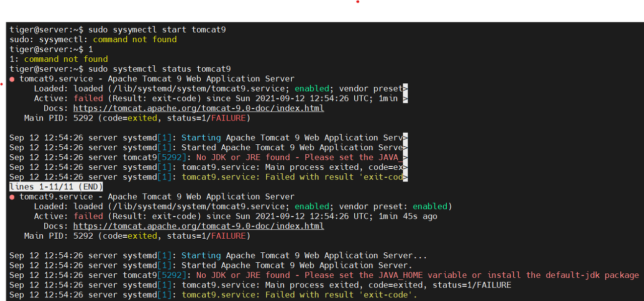Click the truncation marker after 'exited, code=ex'
Screen dimensions: 644x301
point(406,167)
